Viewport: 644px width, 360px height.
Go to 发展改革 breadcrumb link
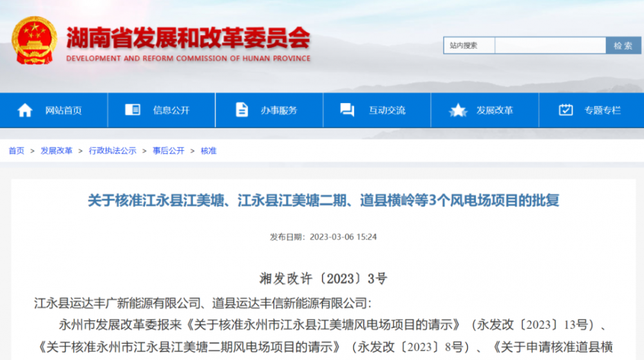point(56,151)
